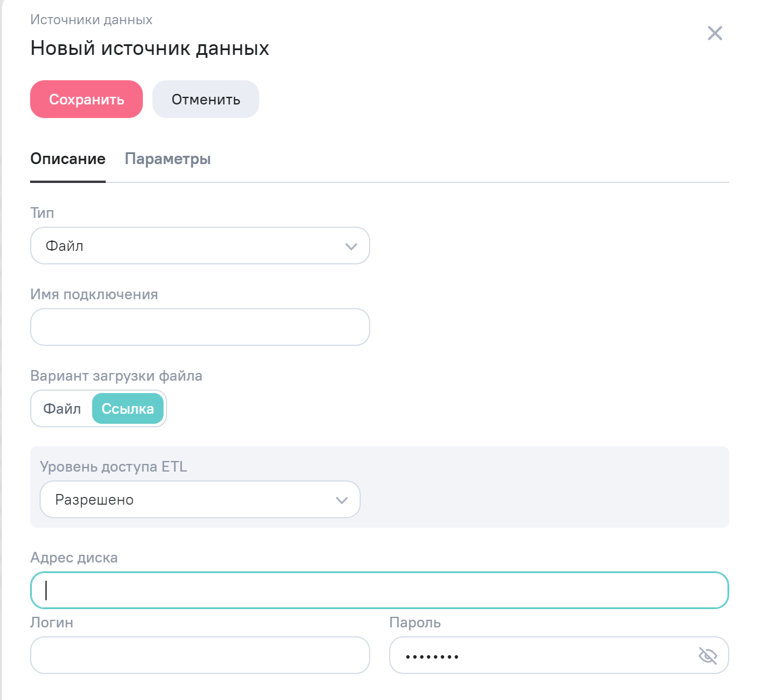Screen dimensions: 757x700
Task: Close the new data source dialog
Action: [714, 33]
